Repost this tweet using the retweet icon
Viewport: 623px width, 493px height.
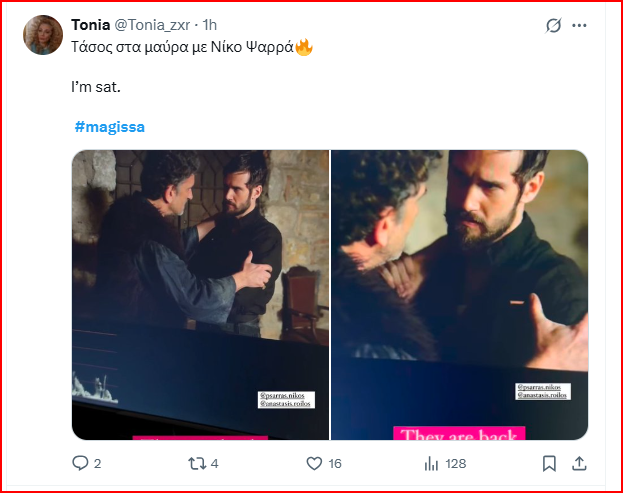(196, 463)
